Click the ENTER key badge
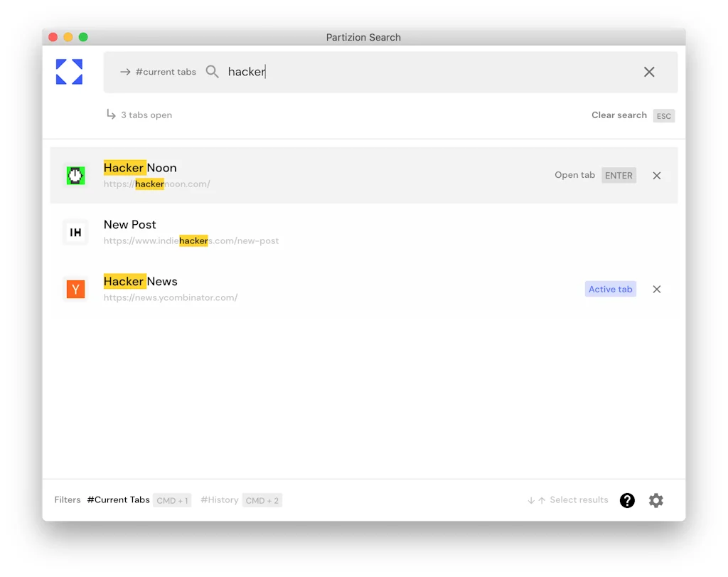 (619, 176)
